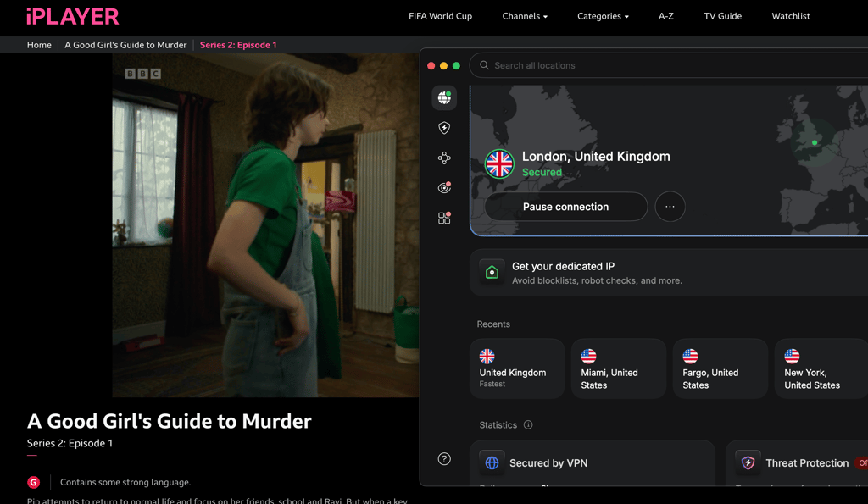Open the Meshnet icon in sidebar
This screenshot has height=504, width=868.
coord(444,158)
